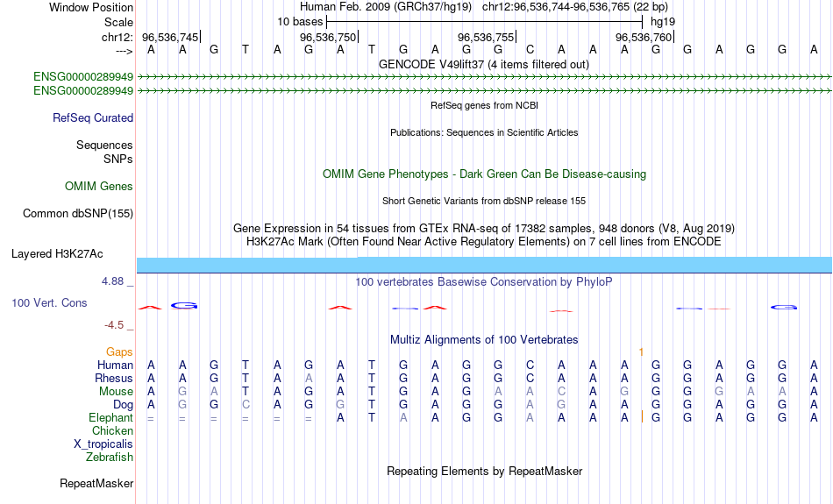Click the orange 1 gap count marker
833x504 pixels.
click(641, 352)
